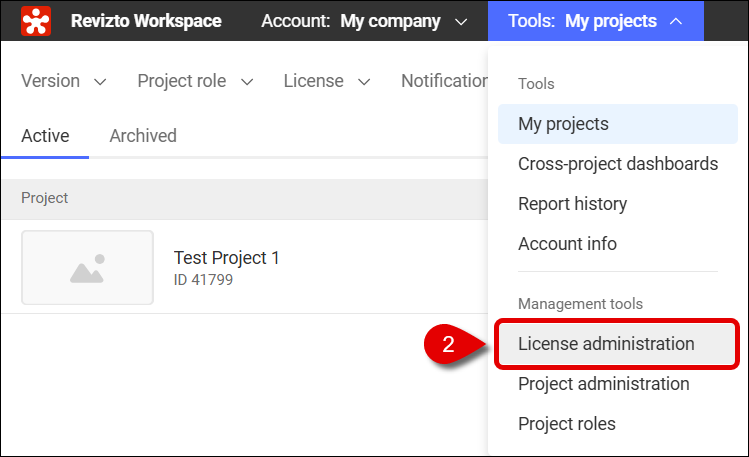The image size is (749, 457).
Task: Open Cross-project dashboards
Action: pos(618,164)
